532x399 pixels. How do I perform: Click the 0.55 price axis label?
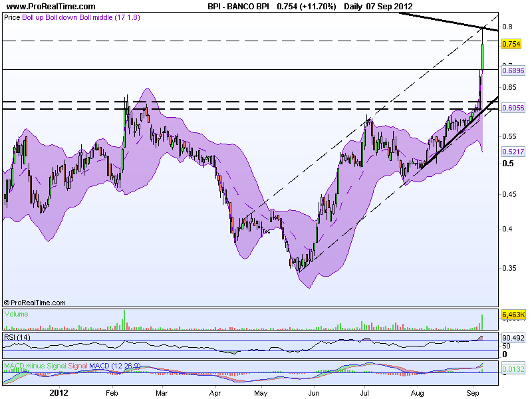[509, 136]
